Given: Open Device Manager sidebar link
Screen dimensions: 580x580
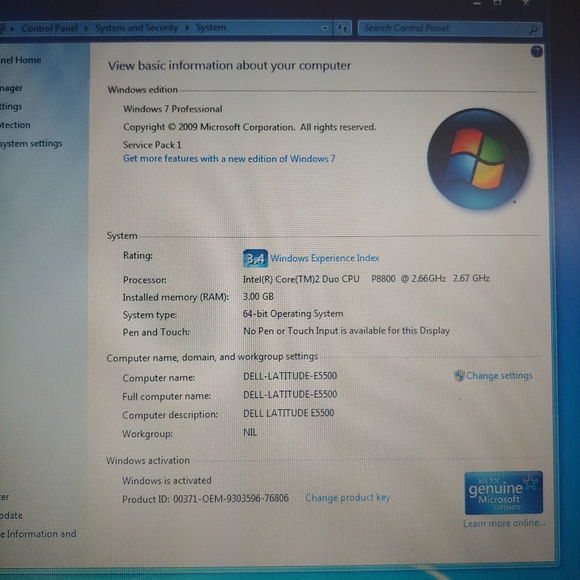Looking at the screenshot, I should point(11,88).
